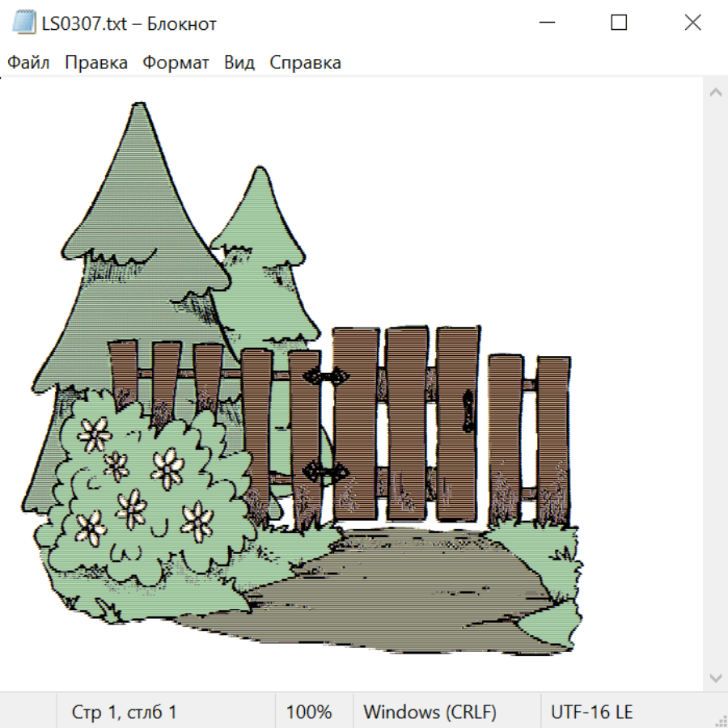728x728 pixels.
Task: Click the Windows (CRLF) line ending indicator
Action: (430, 713)
